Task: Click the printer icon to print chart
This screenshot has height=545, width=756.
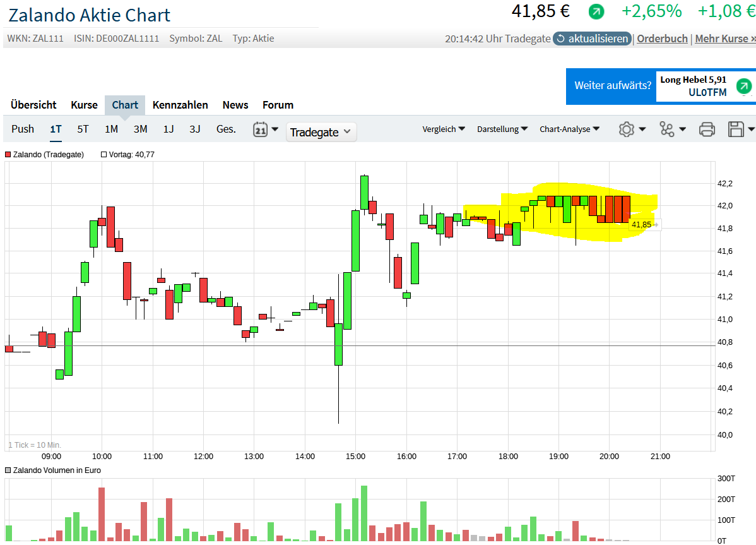Action: [707, 129]
